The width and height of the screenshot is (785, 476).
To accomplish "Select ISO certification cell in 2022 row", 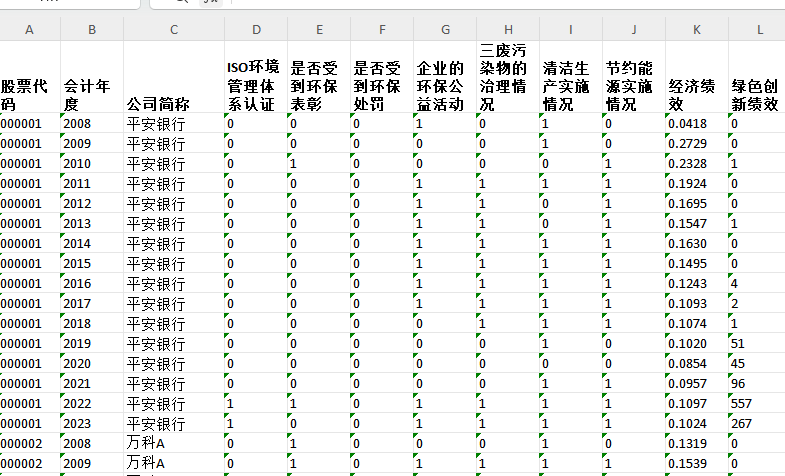I will 256,403.
